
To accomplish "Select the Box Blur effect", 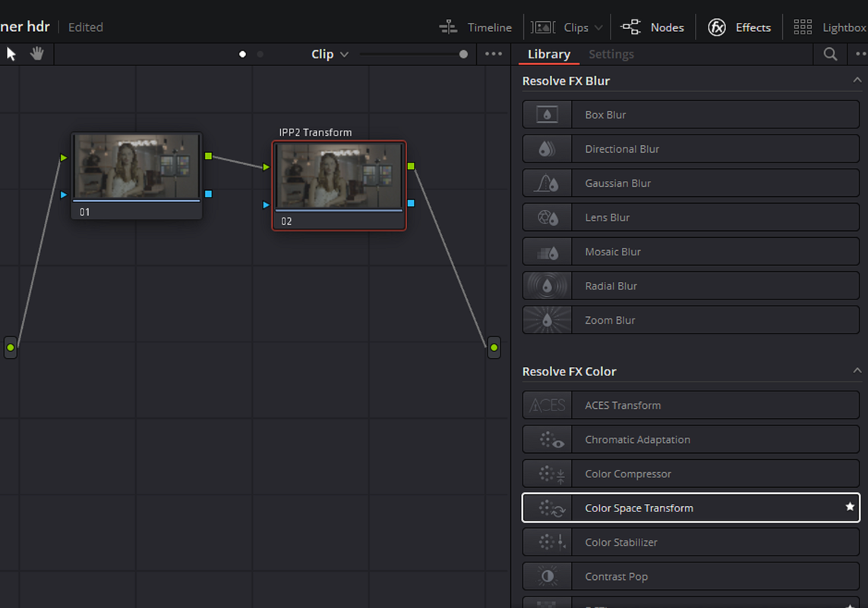I will (x=691, y=115).
